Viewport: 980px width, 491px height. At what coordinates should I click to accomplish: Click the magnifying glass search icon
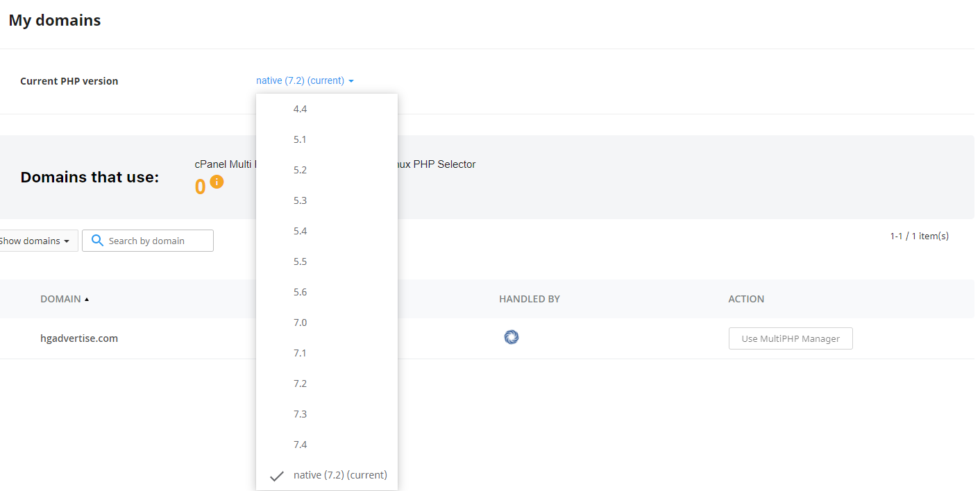tap(96, 240)
